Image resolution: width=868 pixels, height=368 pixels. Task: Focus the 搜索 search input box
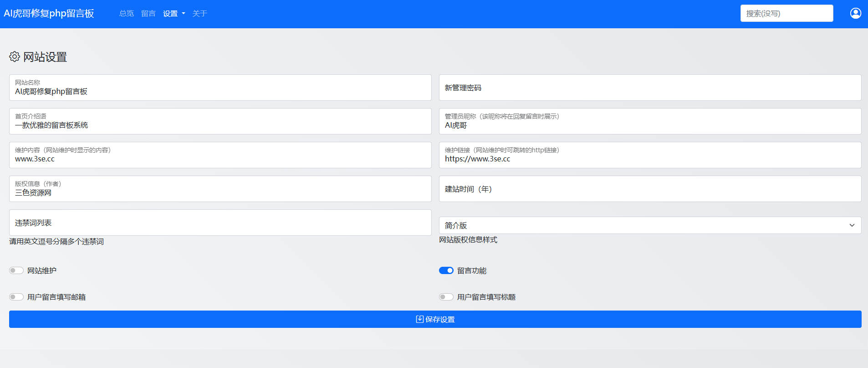[x=786, y=14]
